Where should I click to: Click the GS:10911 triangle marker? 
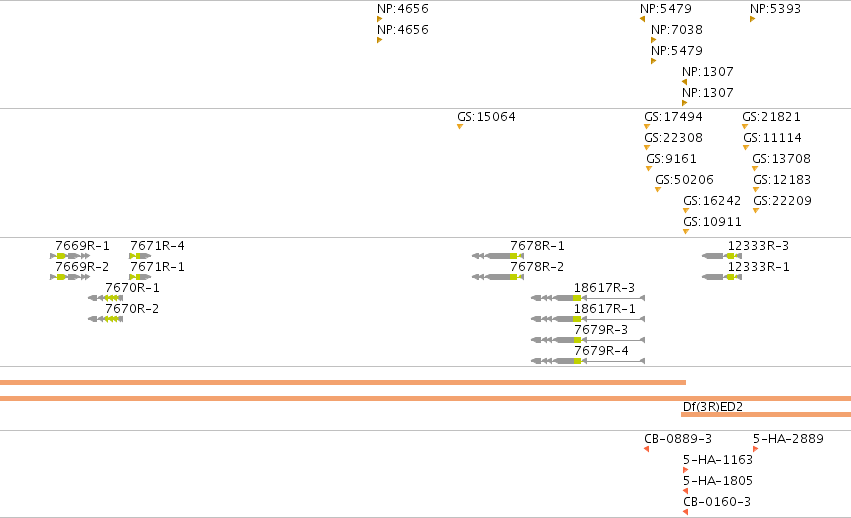686,232
